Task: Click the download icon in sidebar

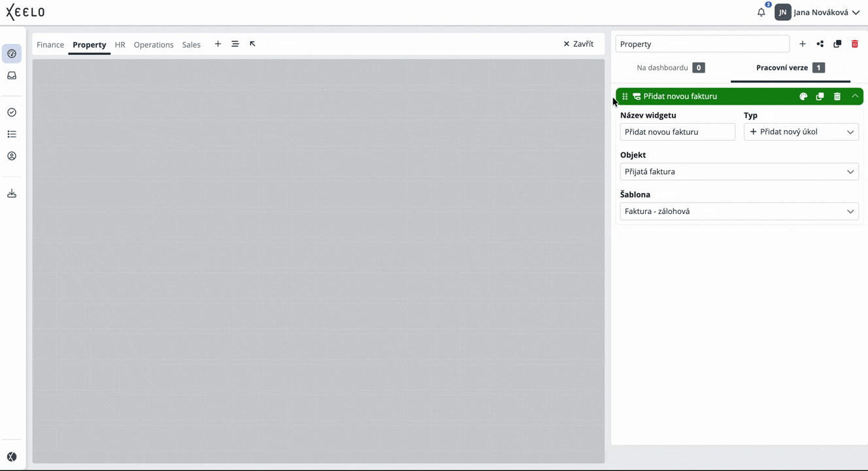Action: coord(12,194)
